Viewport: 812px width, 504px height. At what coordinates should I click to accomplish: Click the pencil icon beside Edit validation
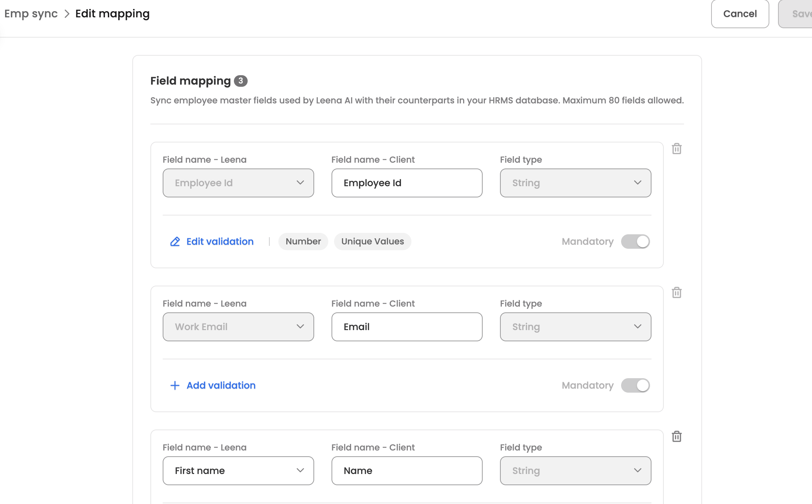point(175,242)
